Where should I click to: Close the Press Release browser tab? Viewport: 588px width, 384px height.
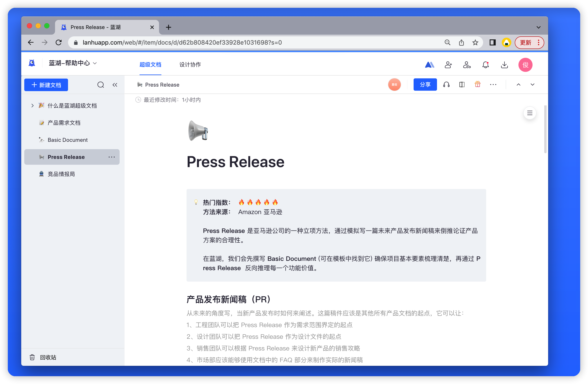(x=152, y=27)
